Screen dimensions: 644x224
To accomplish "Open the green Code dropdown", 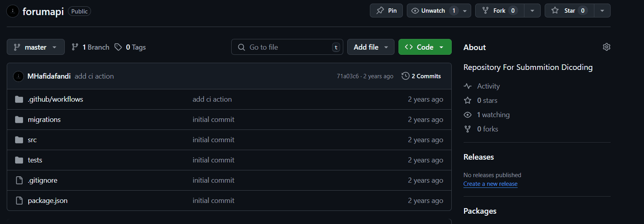I will [425, 47].
